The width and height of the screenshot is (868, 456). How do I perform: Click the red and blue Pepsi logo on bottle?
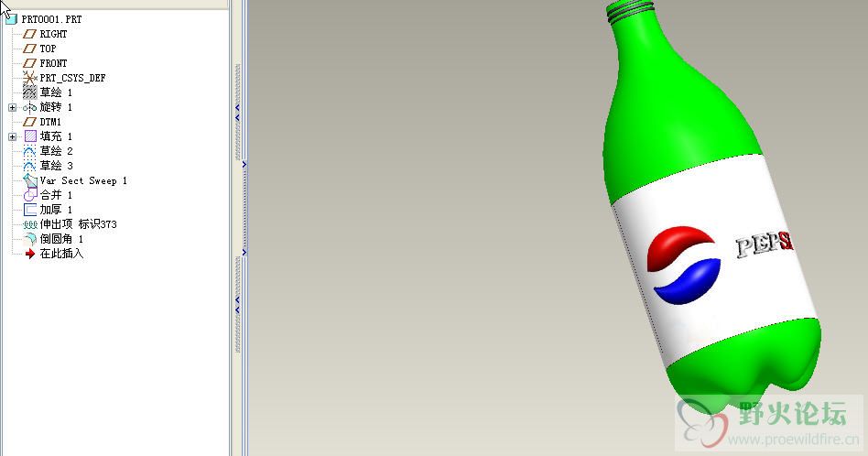684,265
